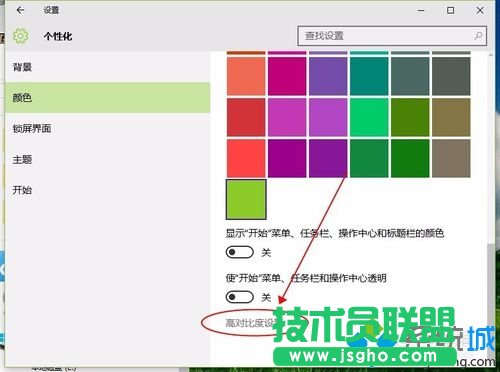Pick the bright mint green swatch
Viewport: 500px width, 372px height.
point(369,117)
